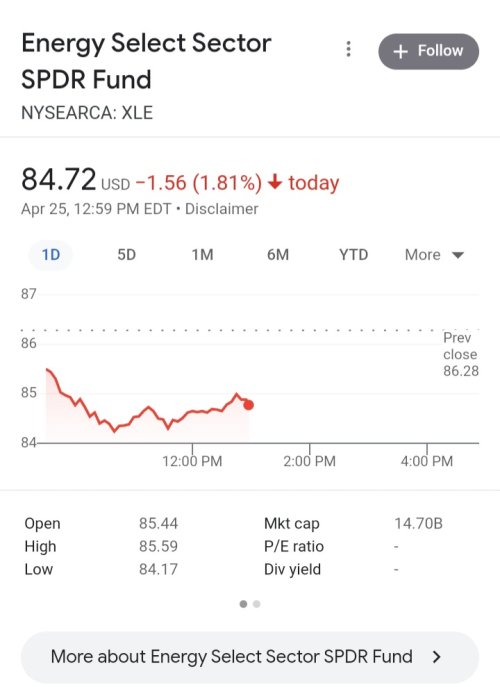Image resolution: width=500 pixels, height=687 pixels.
Task: View the YTD chart range
Action: click(353, 255)
